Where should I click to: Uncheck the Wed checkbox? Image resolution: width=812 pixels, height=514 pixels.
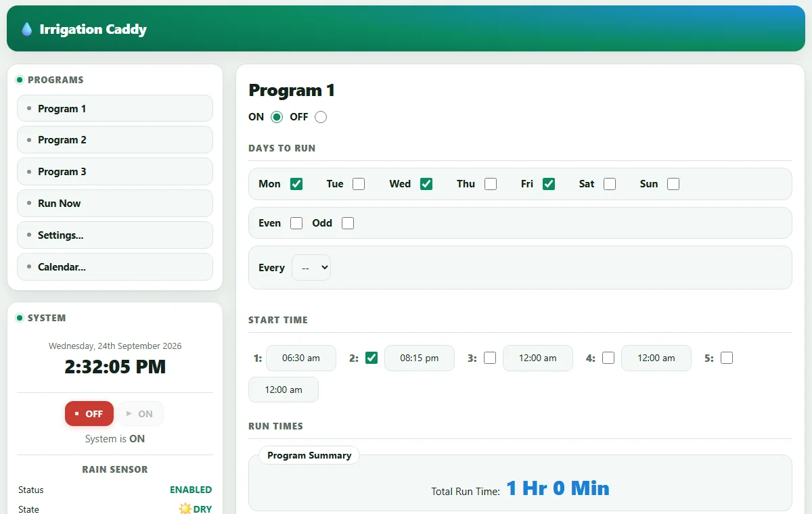426,184
